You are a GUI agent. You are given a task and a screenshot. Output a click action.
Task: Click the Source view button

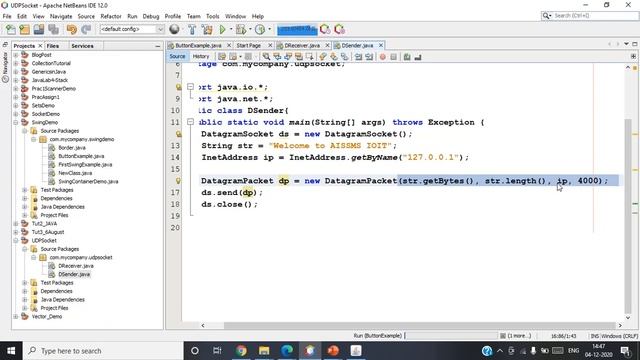(177, 57)
